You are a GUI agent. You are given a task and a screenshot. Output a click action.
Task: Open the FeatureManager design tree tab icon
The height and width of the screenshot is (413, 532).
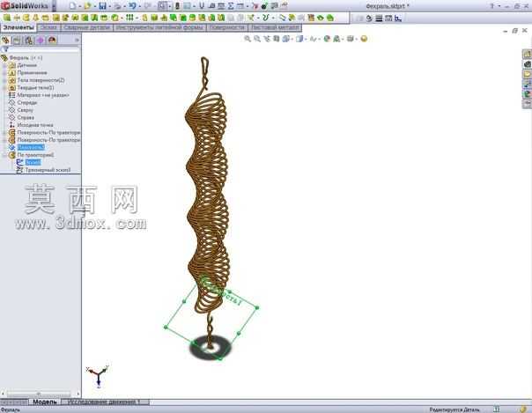point(5,41)
